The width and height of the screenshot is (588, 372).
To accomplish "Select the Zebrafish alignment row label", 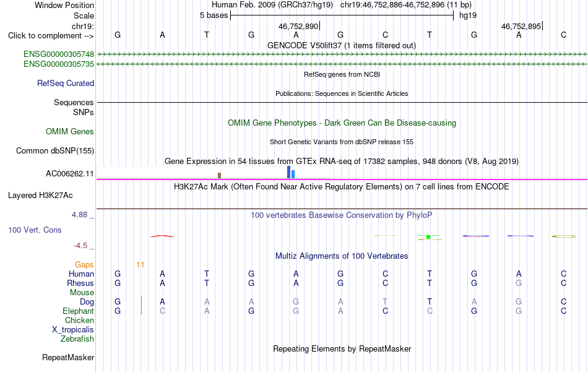I will pyautogui.click(x=77, y=339).
